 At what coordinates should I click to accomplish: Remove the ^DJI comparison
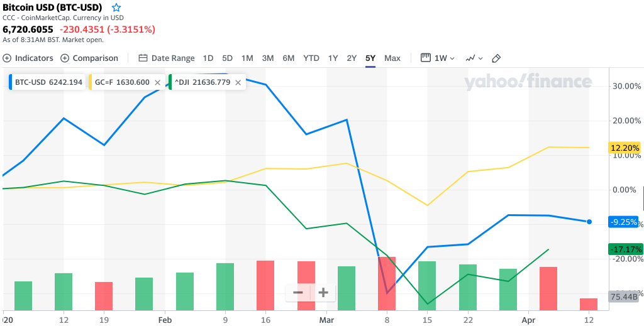(x=238, y=82)
